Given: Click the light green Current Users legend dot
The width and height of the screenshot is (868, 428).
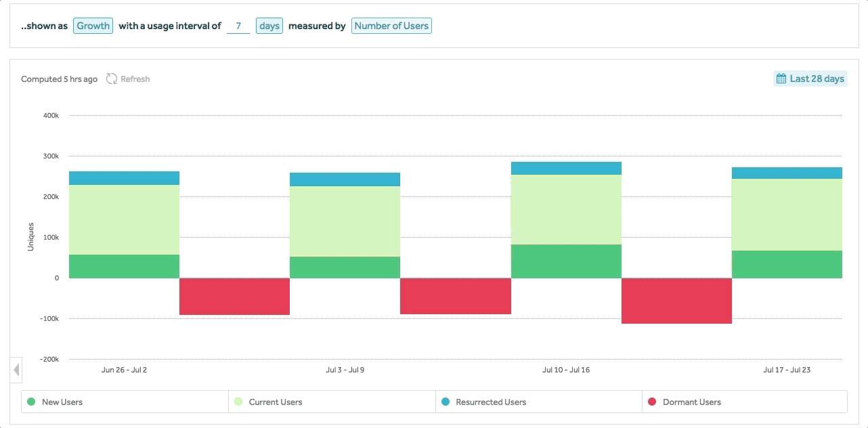Looking at the screenshot, I should click(238, 402).
